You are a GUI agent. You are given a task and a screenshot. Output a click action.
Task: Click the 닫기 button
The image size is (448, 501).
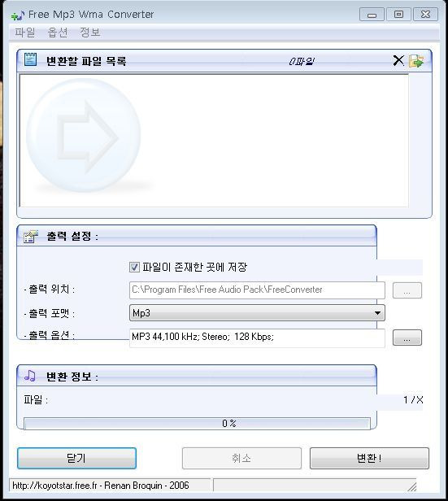76,458
